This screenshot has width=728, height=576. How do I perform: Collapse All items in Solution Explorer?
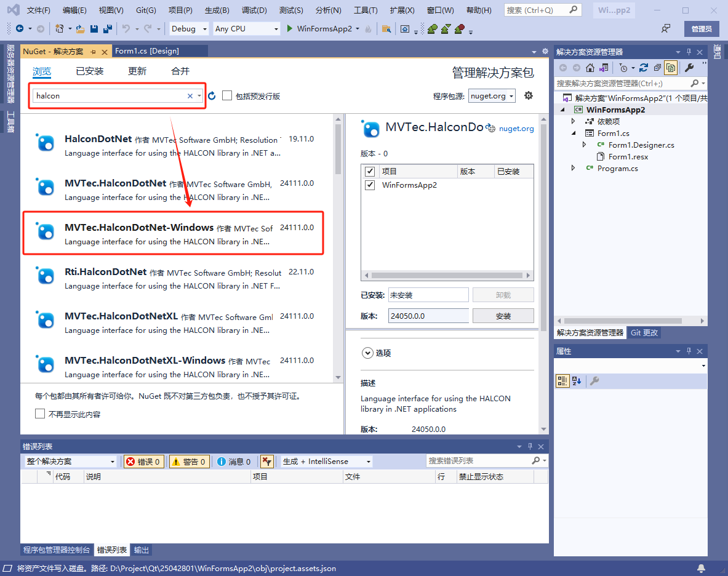click(657, 68)
